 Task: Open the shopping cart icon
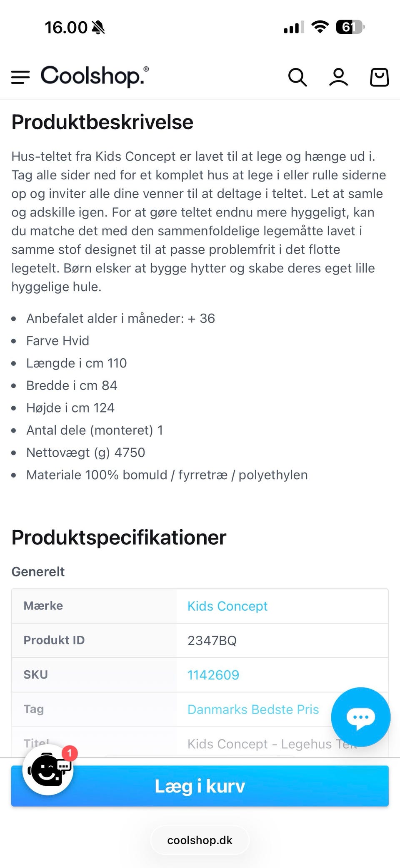pyautogui.click(x=379, y=77)
